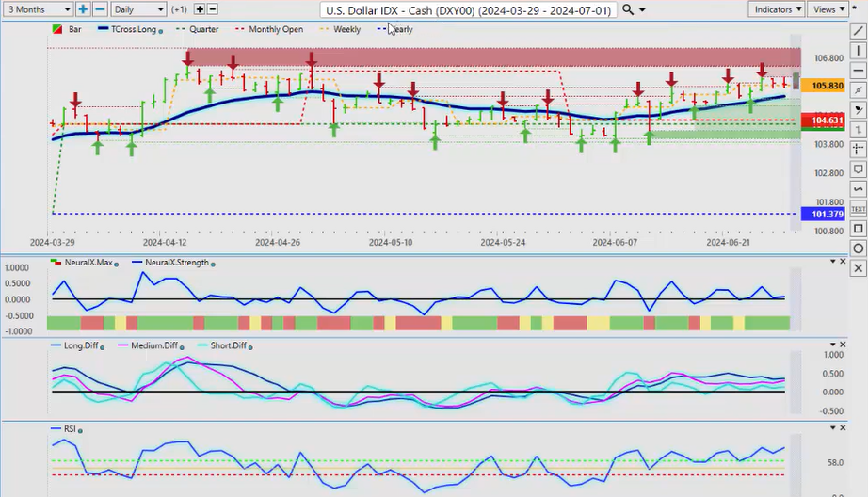Select the callout note tool
The width and height of the screenshot is (868, 497).
click(858, 168)
